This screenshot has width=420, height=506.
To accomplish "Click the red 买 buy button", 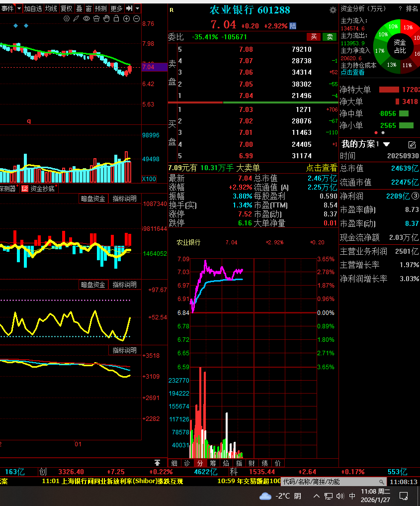I will coord(314,37).
